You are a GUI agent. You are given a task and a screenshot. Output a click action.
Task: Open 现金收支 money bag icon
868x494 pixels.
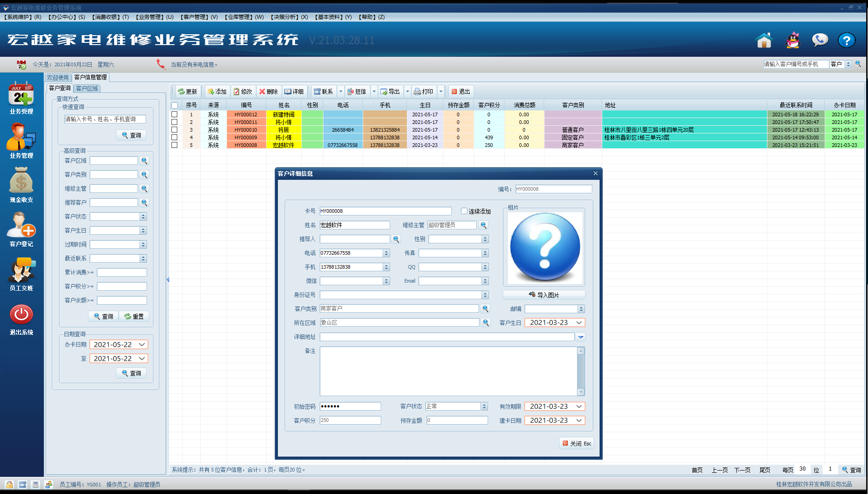click(x=21, y=180)
